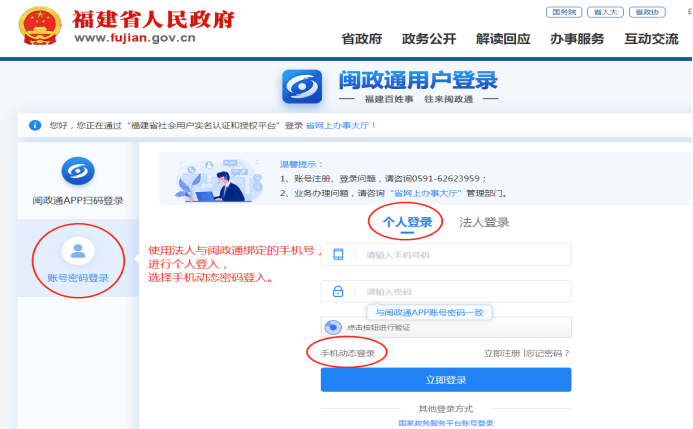Click the national emblem logo
This screenshot has width=693, height=429.
pos(42,28)
